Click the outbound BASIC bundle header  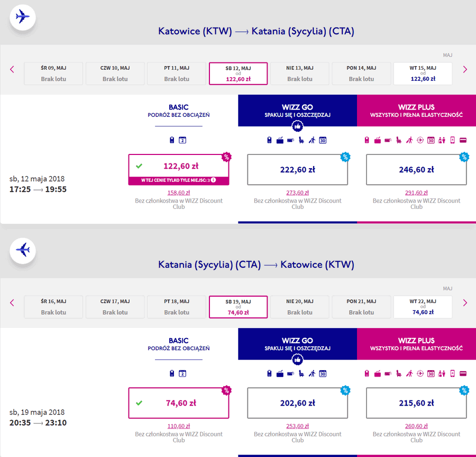point(179,111)
